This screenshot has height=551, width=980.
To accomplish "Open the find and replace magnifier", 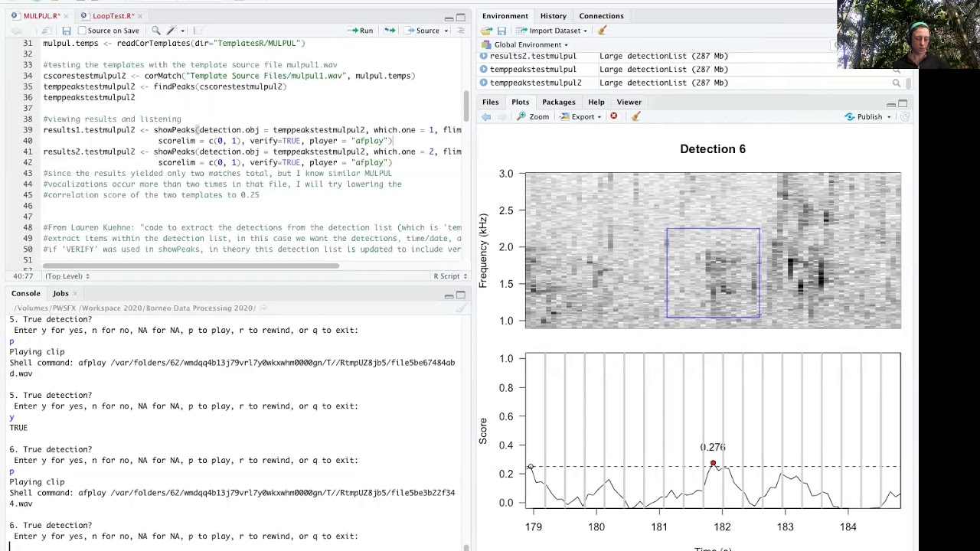I will click(155, 31).
